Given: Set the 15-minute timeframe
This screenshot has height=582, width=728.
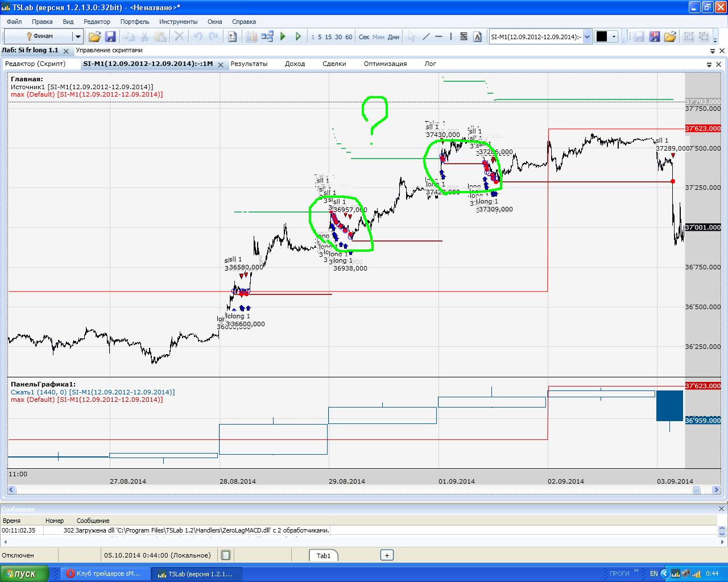Looking at the screenshot, I should point(328,37).
